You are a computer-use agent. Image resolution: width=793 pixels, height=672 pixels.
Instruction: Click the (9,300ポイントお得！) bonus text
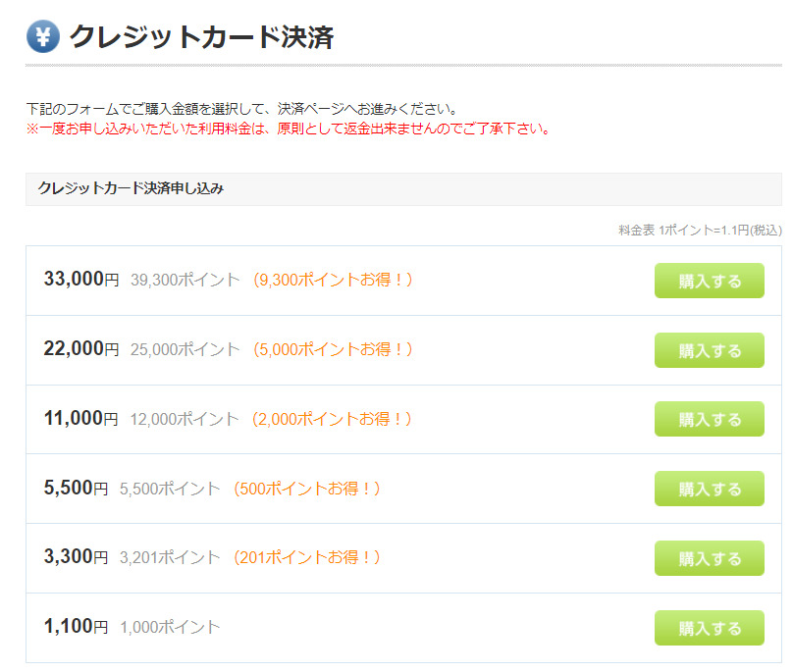(x=333, y=280)
